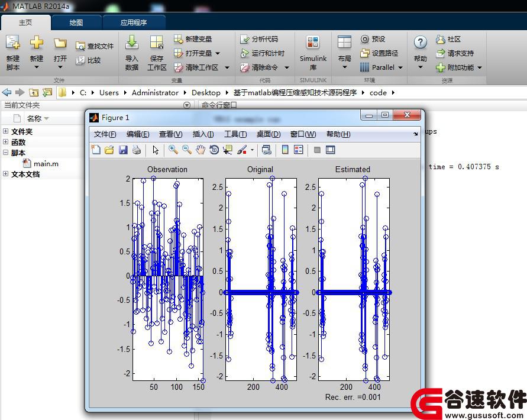Click Set Path (设置路径)
The image size is (527, 420).
click(379, 53)
